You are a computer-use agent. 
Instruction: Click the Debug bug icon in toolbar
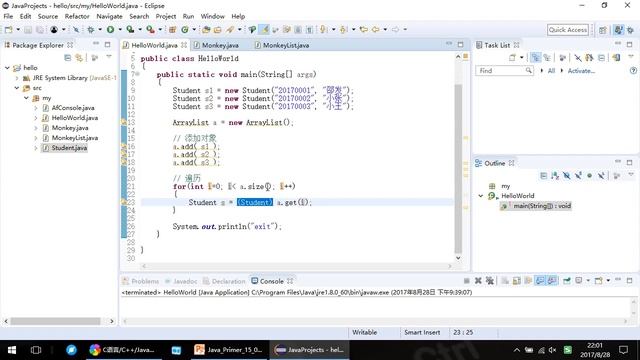click(91, 29)
